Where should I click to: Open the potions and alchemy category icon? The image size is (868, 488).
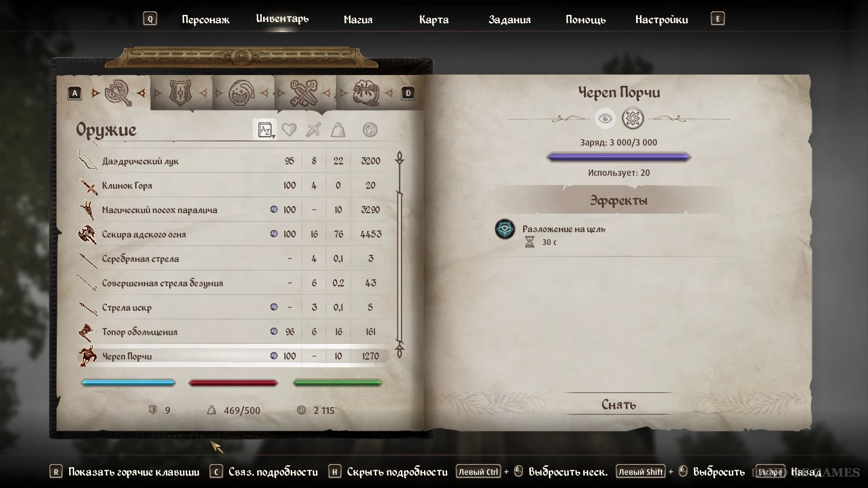[x=241, y=93]
